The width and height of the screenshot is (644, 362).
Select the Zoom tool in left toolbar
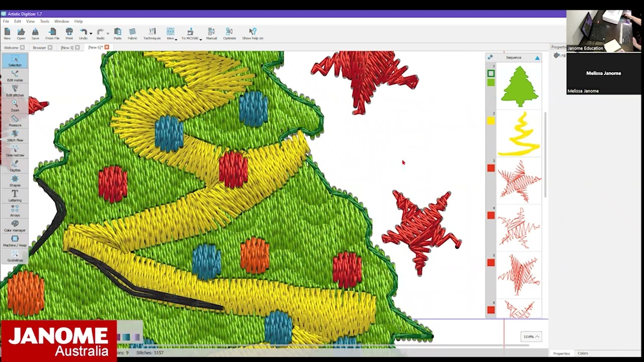[15, 106]
